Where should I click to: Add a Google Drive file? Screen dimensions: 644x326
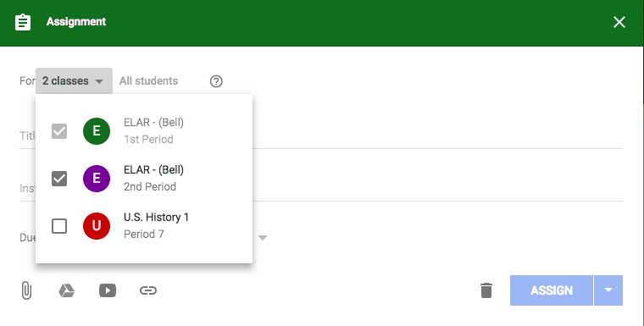[67, 290]
